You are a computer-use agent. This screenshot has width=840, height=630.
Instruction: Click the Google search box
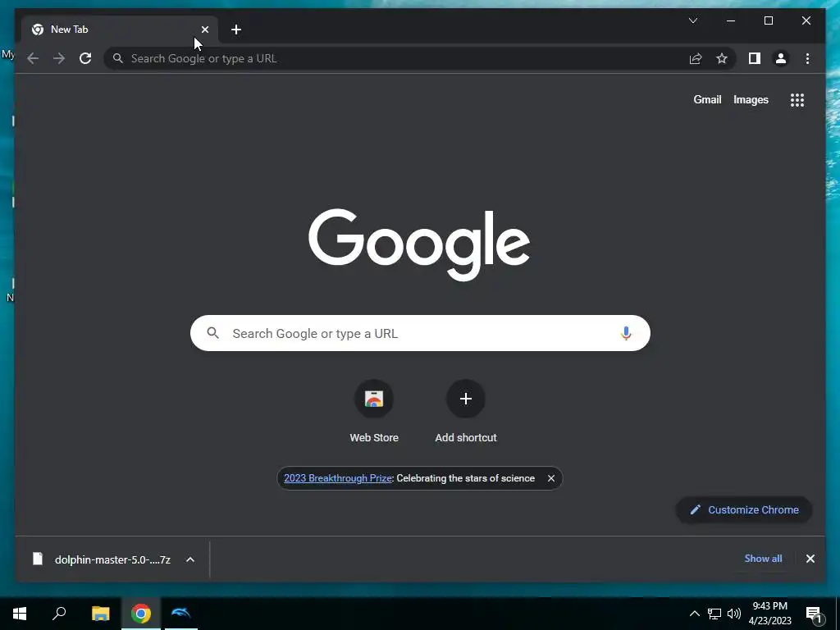(420, 333)
